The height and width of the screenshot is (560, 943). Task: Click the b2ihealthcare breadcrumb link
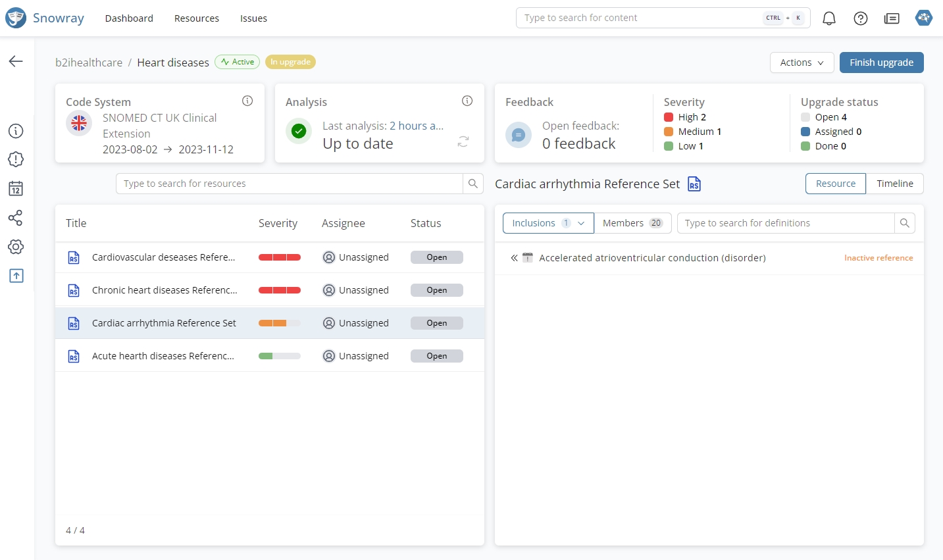coord(89,63)
